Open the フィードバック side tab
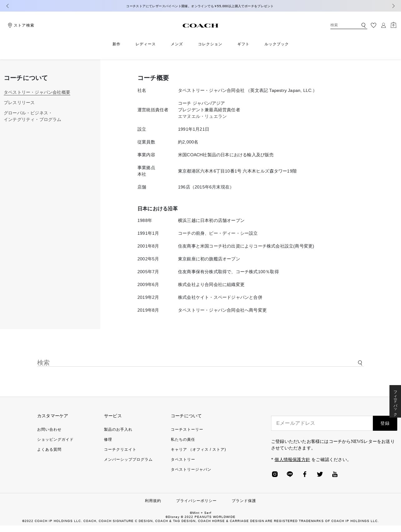401x532 pixels. click(395, 401)
